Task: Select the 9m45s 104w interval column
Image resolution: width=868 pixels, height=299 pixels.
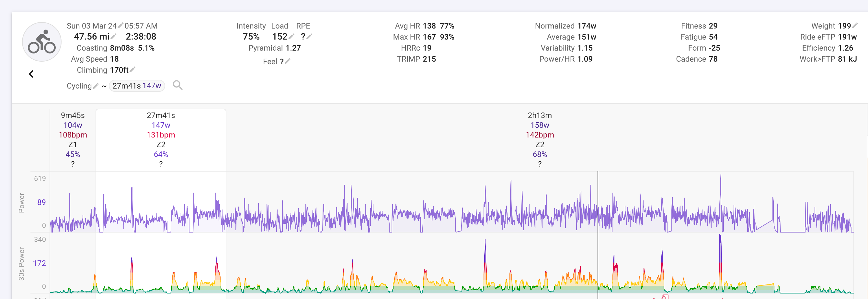Action: (73, 140)
